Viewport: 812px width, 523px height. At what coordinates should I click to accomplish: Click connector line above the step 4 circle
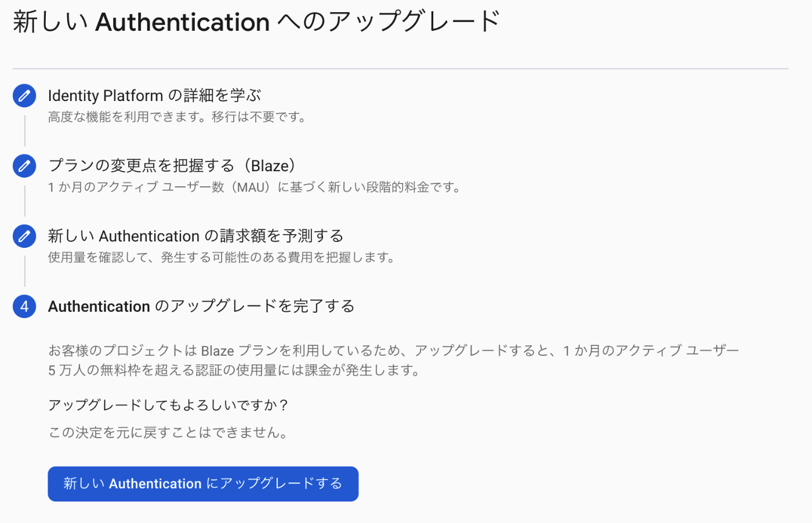[x=24, y=271]
